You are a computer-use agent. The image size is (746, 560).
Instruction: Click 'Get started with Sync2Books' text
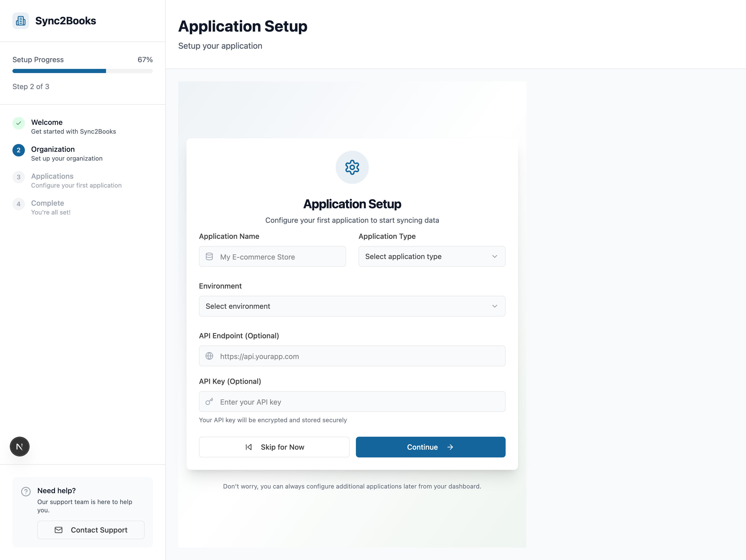[x=74, y=132]
